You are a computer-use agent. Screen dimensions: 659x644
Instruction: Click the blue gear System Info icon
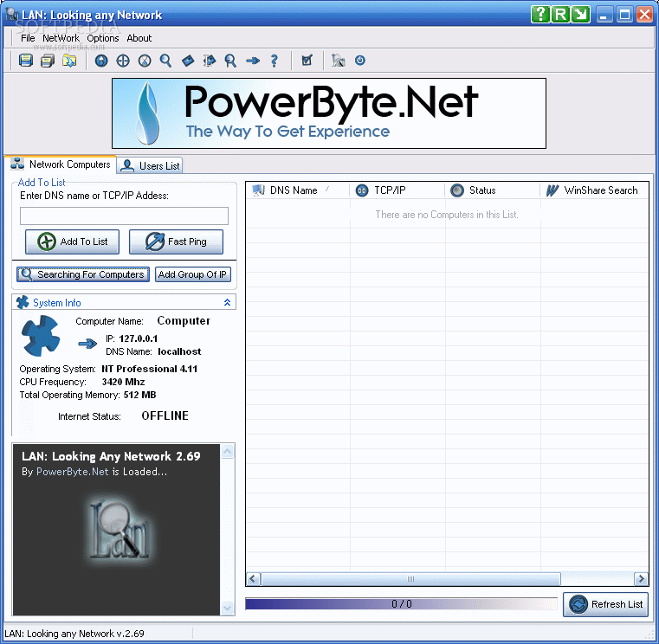pos(41,336)
